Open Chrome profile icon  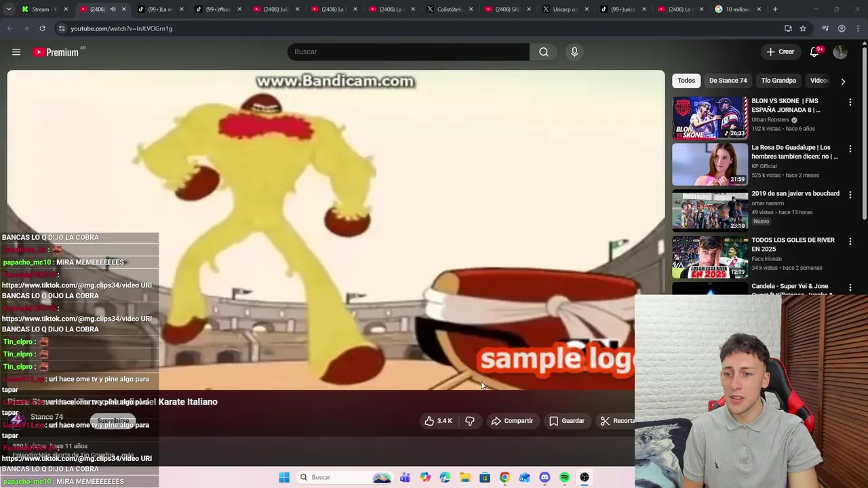click(842, 28)
